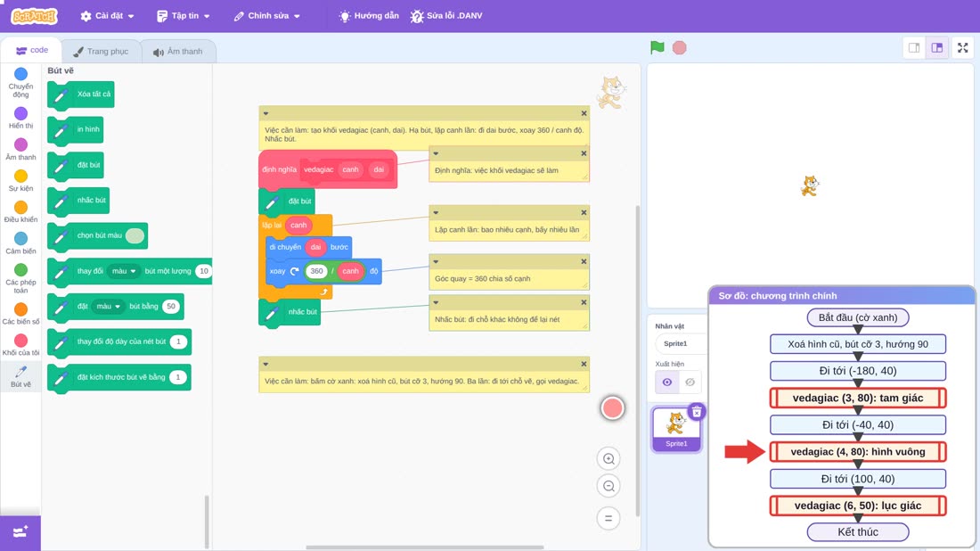The image size is (980, 551).
Task: Open the màu dropdown in thay đổi block
Action: 123,271
